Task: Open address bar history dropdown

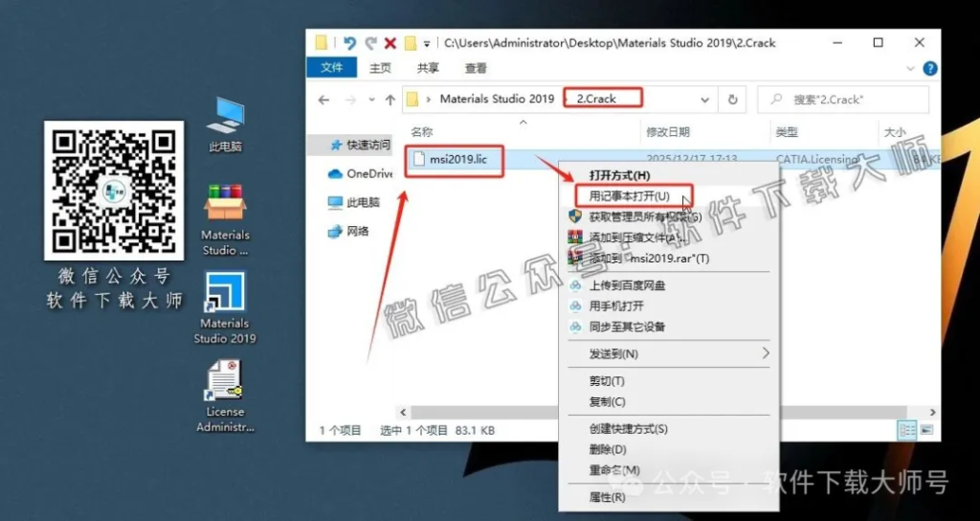Action: pyautogui.click(x=705, y=100)
